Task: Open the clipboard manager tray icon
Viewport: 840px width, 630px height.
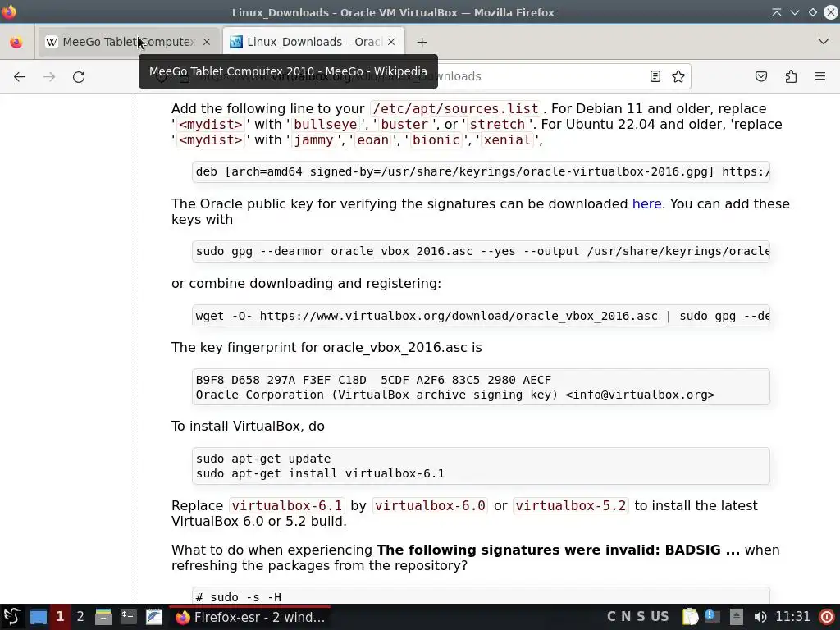Action: (x=690, y=617)
